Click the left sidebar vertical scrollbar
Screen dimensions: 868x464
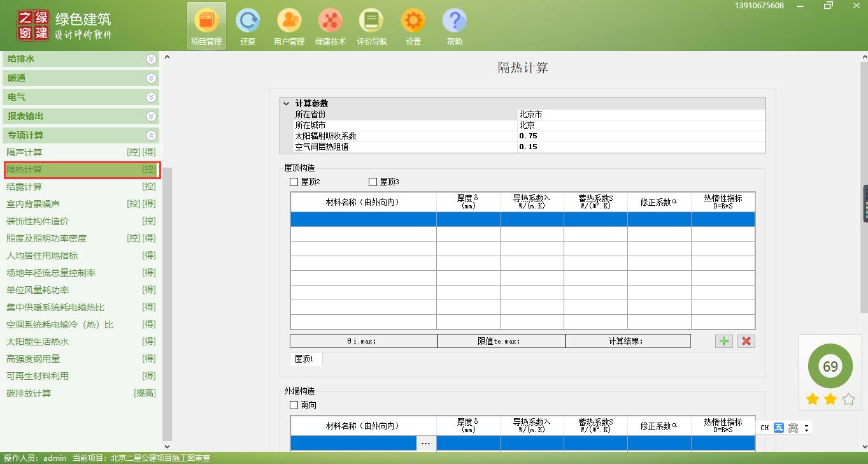(x=167, y=303)
